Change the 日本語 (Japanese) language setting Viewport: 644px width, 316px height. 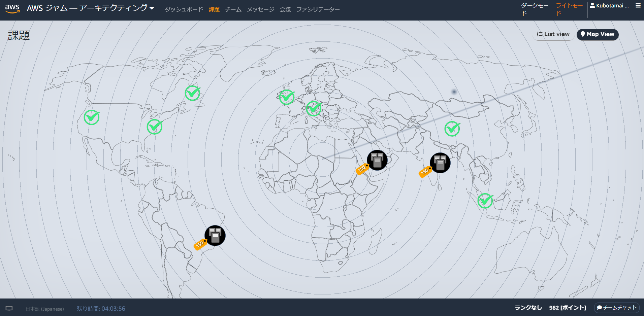point(45,308)
